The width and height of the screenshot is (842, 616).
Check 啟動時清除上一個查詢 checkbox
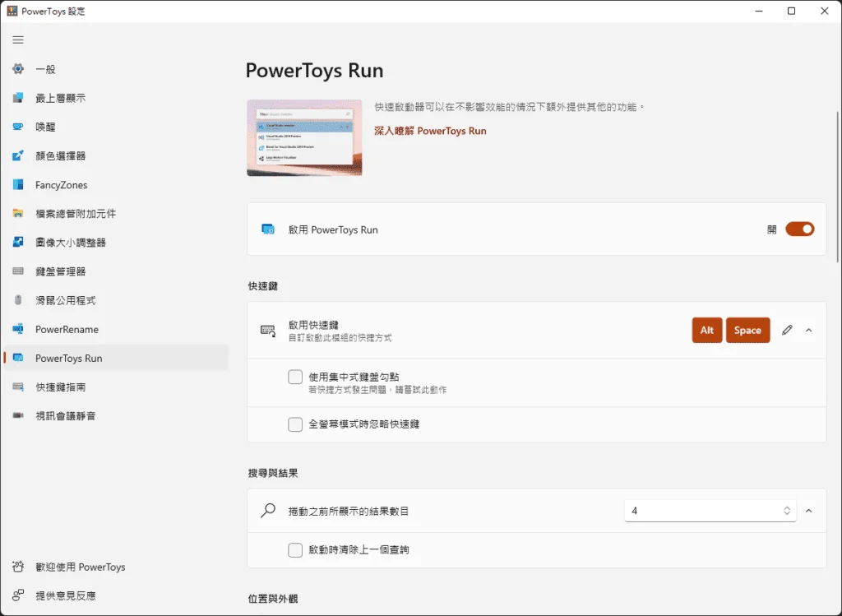click(x=295, y=550)
